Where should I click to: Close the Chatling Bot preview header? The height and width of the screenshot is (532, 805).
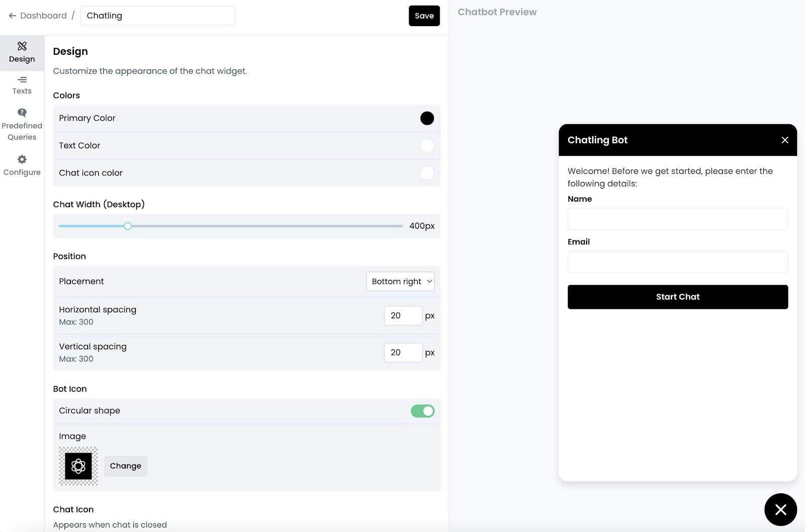pos(785,140)
